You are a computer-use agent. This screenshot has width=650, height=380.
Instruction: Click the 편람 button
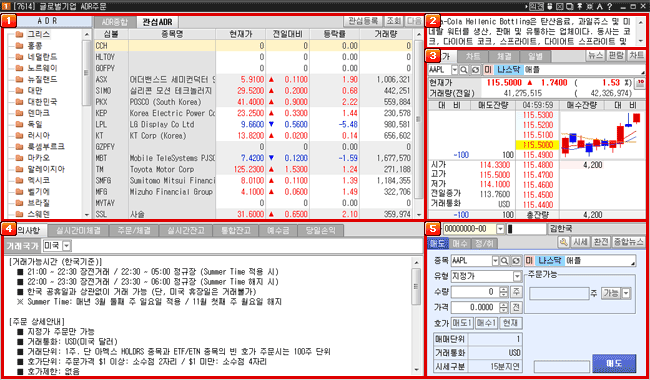click(x=616, y=56)
